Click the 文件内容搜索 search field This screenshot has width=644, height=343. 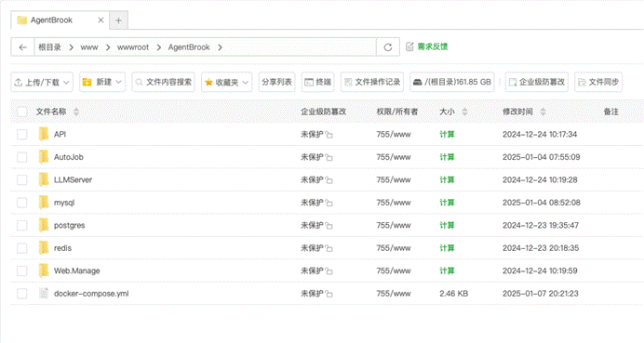164,82
